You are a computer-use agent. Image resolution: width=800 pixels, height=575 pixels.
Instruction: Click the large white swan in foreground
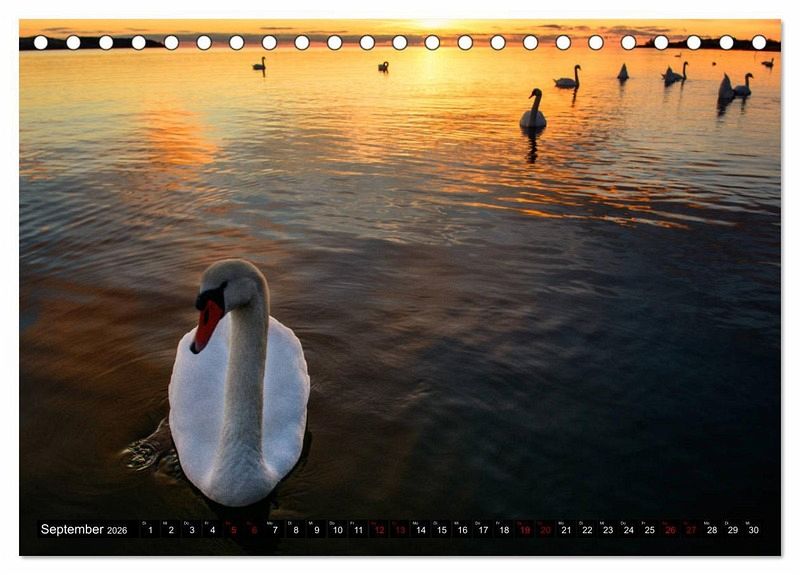[238, 390]
